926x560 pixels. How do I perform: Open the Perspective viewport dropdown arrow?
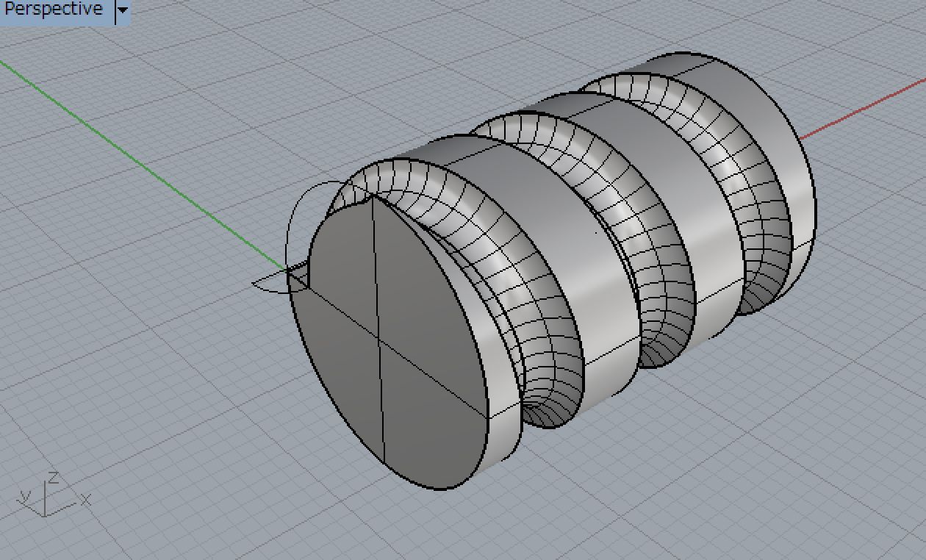pos(123,11)
